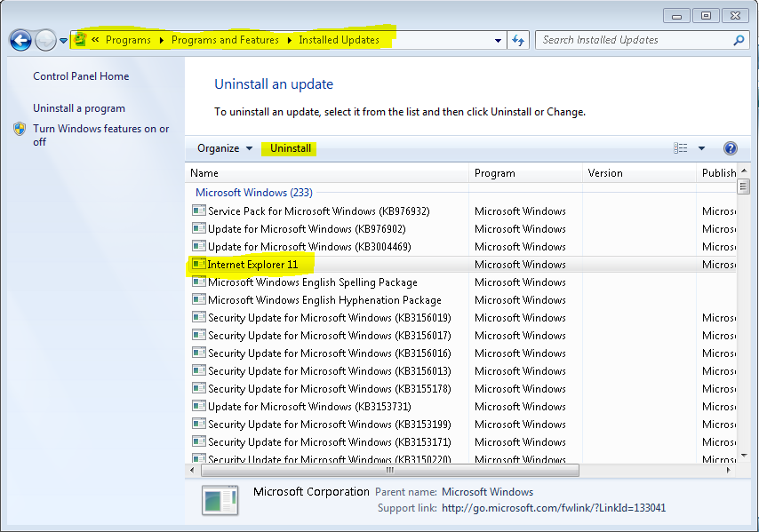The height and width of the screenshot is (532, 759).
Task: Click icon of Update KB3004469 row
Action: pyautogui.click(x=198, y=246)
